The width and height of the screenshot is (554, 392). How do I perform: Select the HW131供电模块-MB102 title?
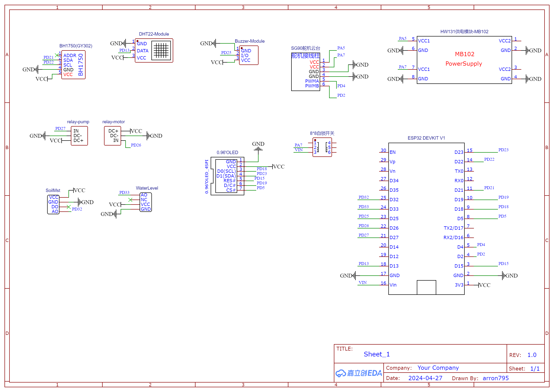click(464, 32)
